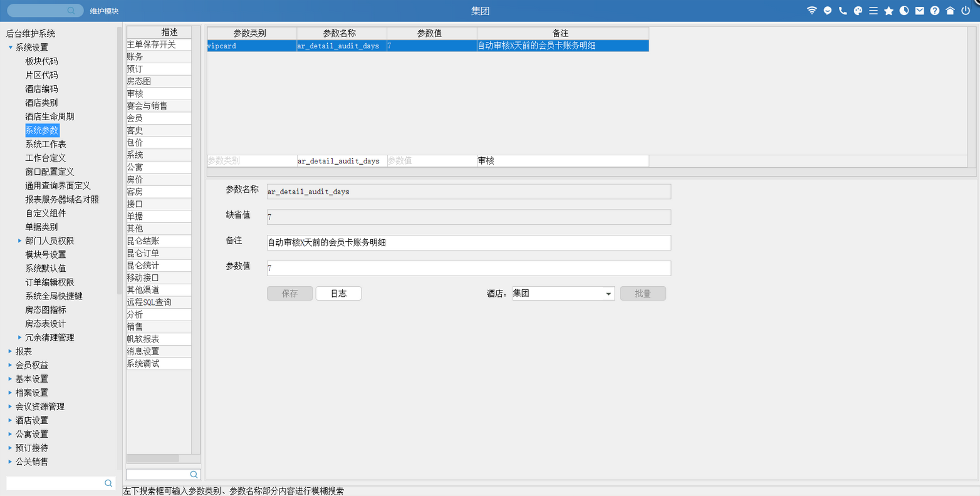
Task: Select the highlighted 系统参数 item
Action: coord(42,130)
